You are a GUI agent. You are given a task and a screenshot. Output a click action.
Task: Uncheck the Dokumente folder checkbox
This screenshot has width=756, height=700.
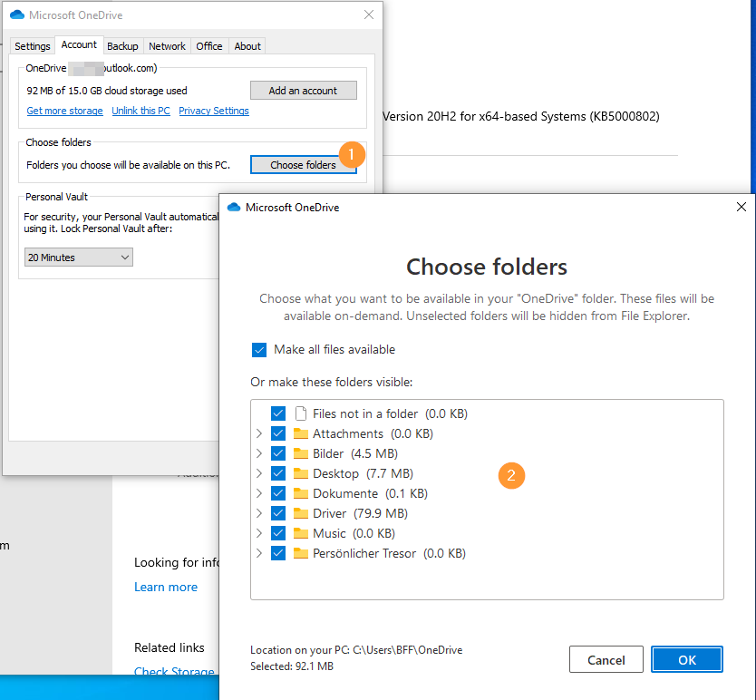[278, 493]
